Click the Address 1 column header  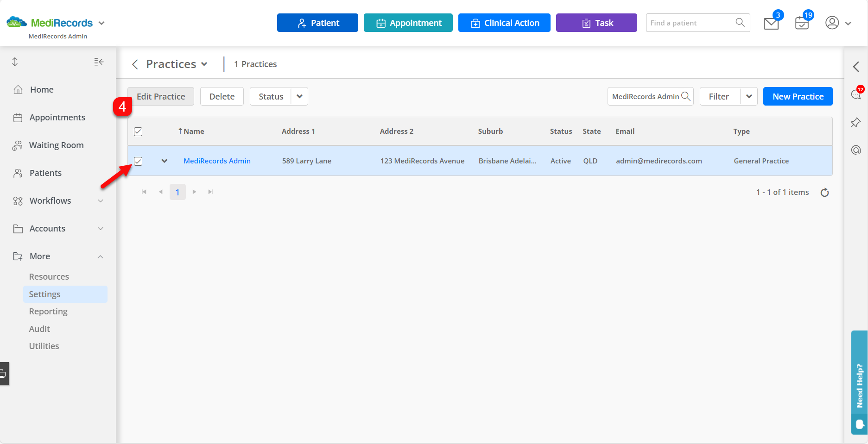298,131
